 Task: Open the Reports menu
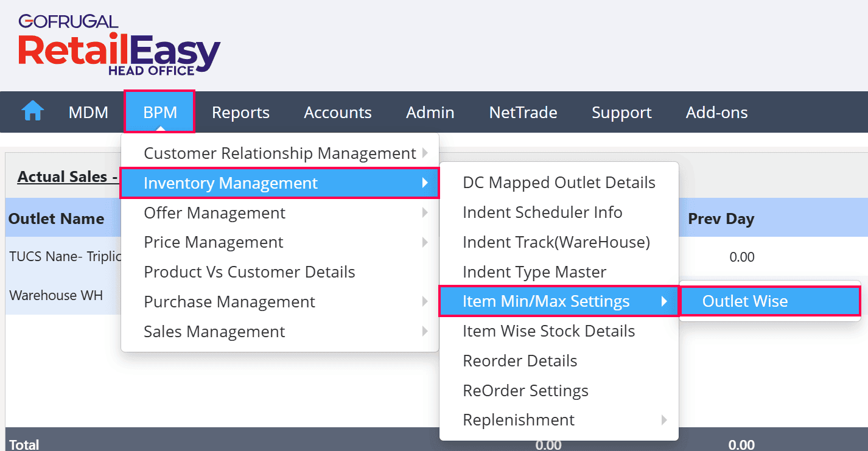(x=240, y=113)
